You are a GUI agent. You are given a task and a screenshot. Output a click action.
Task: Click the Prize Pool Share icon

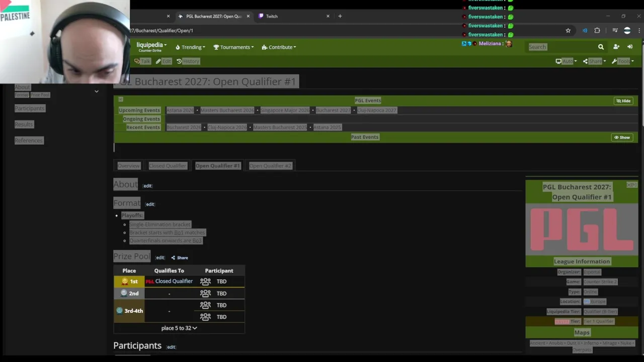click(173, 258)
